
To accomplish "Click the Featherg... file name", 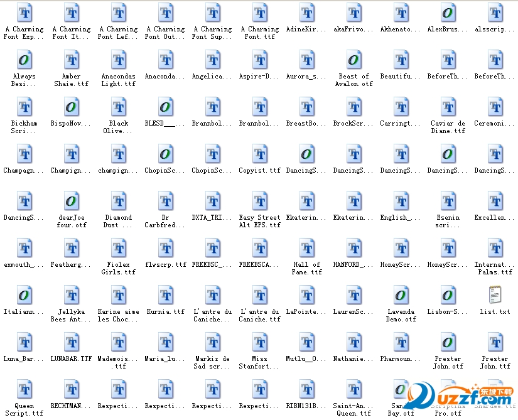I will point(71,265).
